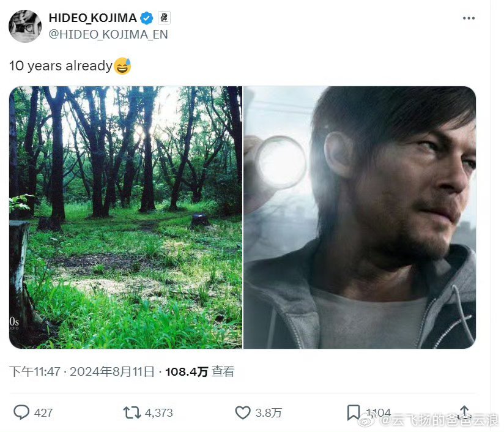View the forest photo on the left
The width and height of the screenshot is (504, 432).
point(125,217)
